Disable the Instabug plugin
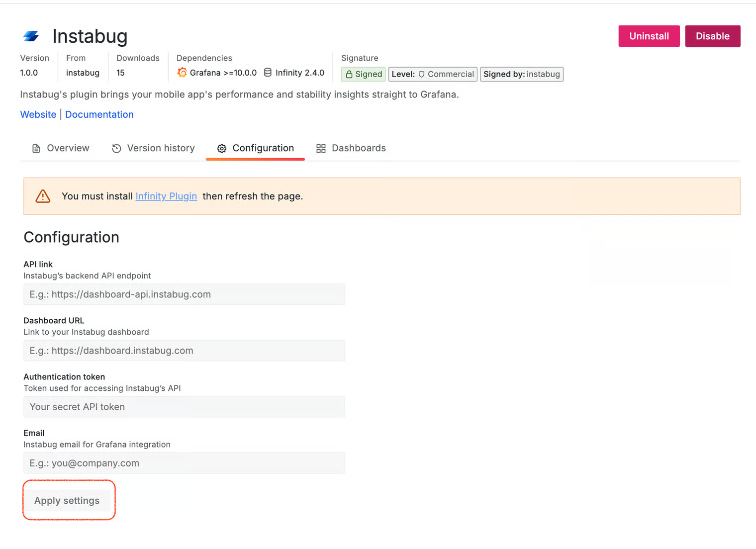 click(x=712, y=36)
